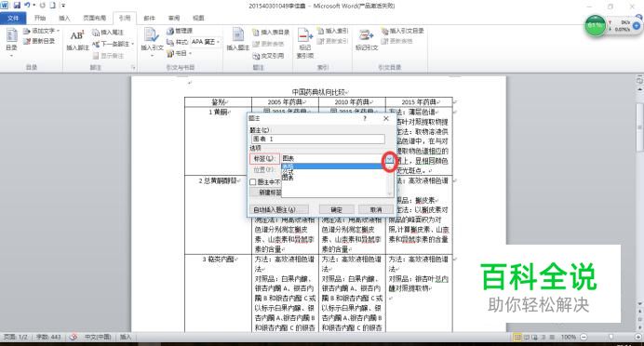Switch to the 审阅 tab
The width and height of the screenshot is (644, 346).
174,18
